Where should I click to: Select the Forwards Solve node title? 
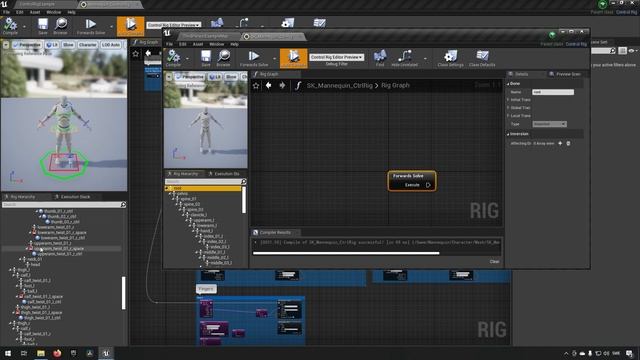(408, 176)
